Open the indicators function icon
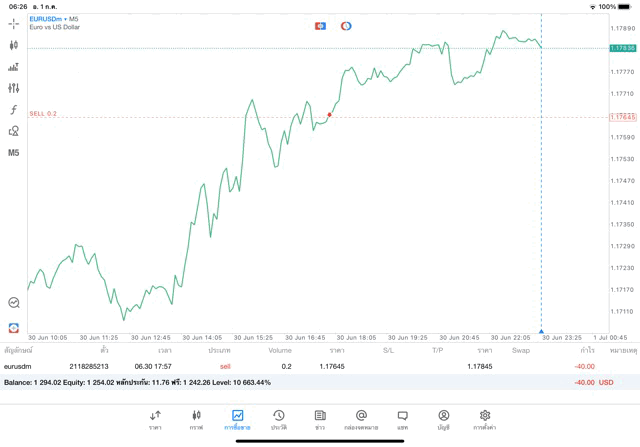Viewport: 640px width, 447px height. pyautogui.click(x=14, y=110)
